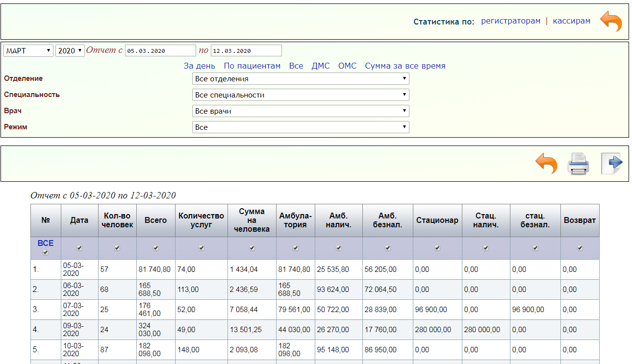Expand the Отделение dropdown list
The height and width of the screenshot is (364, 632).
(x=300, y=79)
